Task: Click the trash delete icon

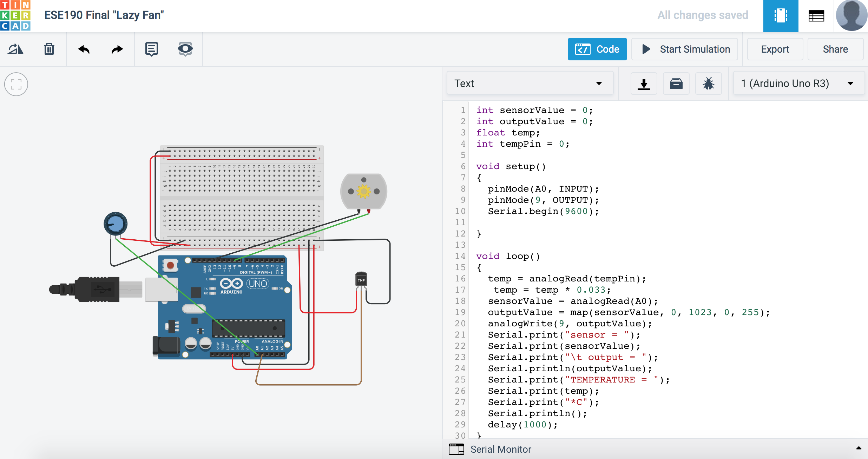Action: tap(49, 49)
